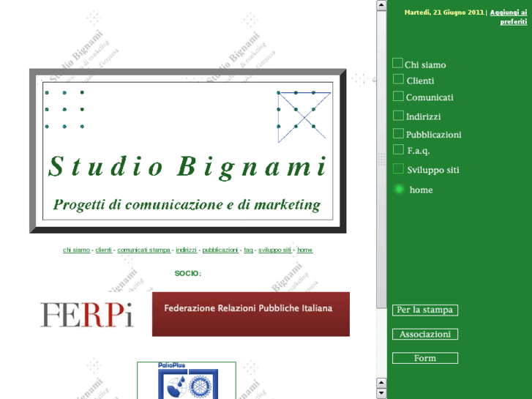The width and height of the screenshot is (532, 399).
Task: Tick the box beside Sviluppo siti
Action: coord(398,169)
